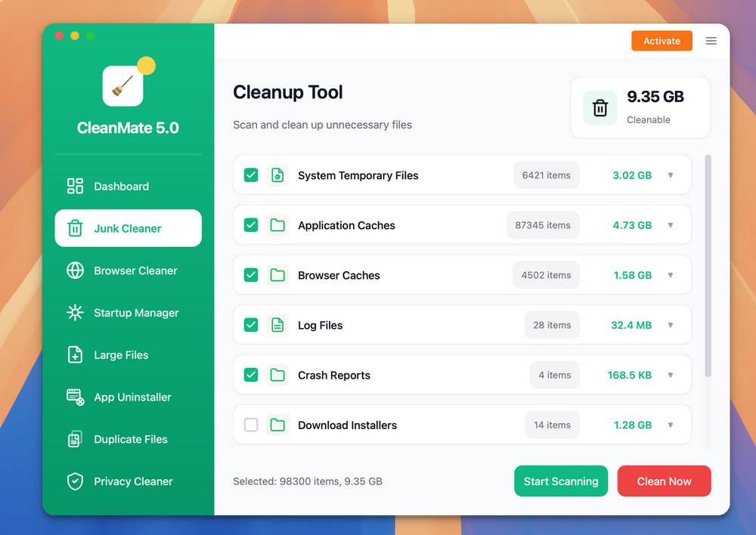Expand Crash Reports row arrow
756x535 pixels.
point(670,375)
